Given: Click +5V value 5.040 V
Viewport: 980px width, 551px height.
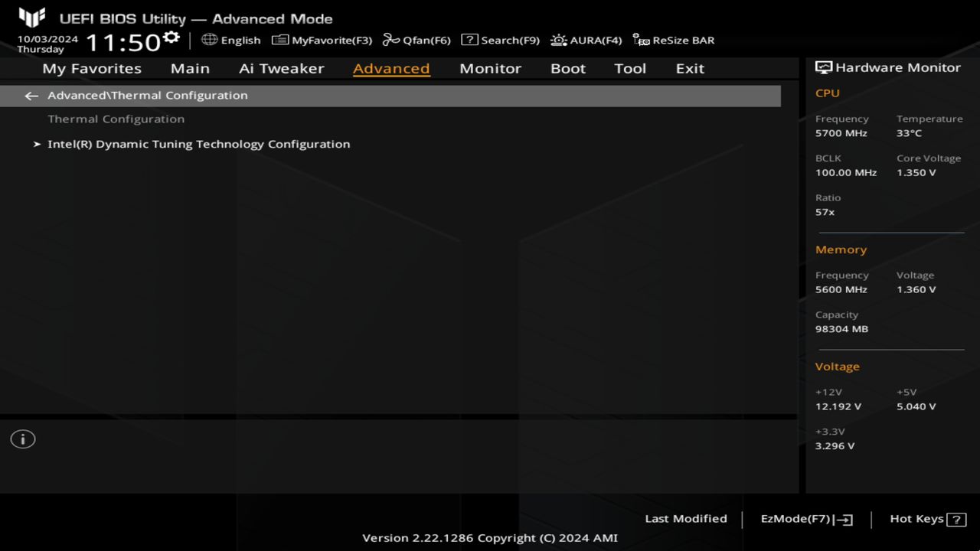Looking at the screenshot, I should pyautogui.click(x=916, y=407).
